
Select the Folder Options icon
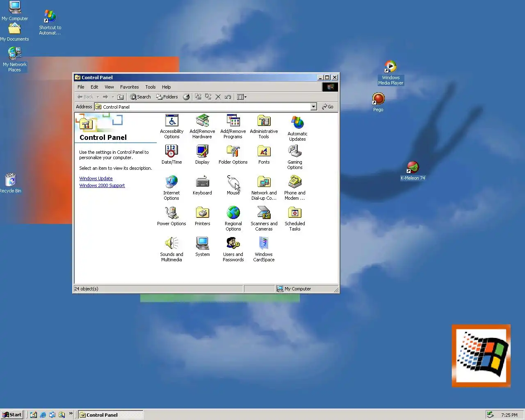click(233, 151)
